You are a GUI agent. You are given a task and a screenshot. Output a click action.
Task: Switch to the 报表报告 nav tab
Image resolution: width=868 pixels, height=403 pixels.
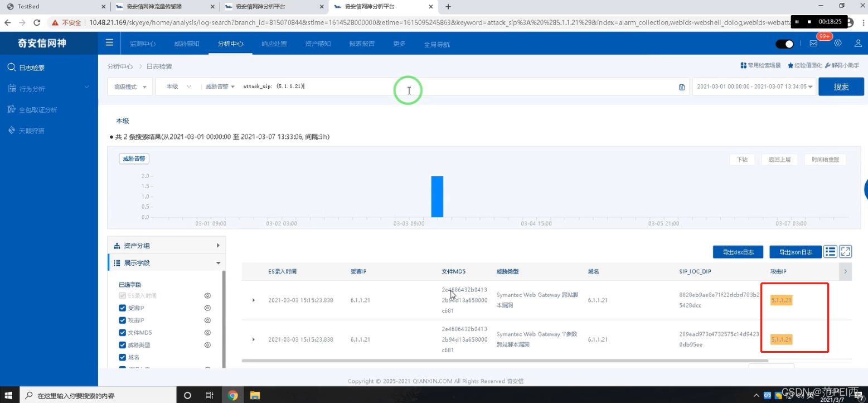click(x=362, y=44)
